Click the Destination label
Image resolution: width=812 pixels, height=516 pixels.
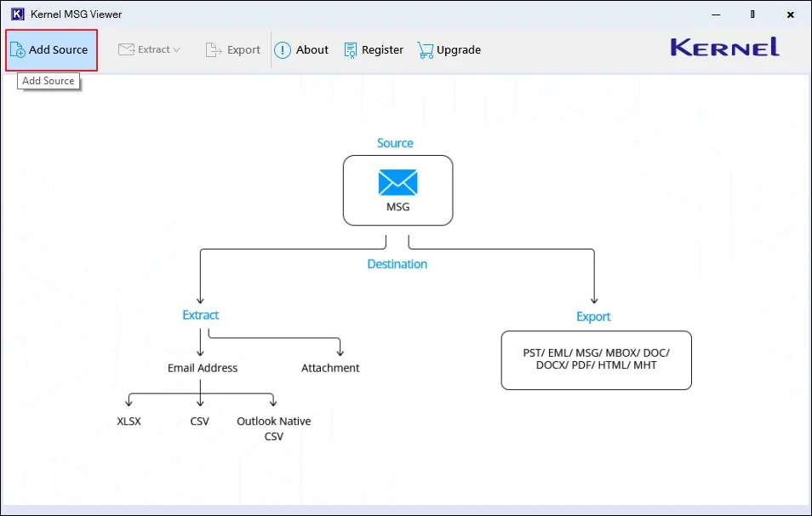(x=397, y=264)
